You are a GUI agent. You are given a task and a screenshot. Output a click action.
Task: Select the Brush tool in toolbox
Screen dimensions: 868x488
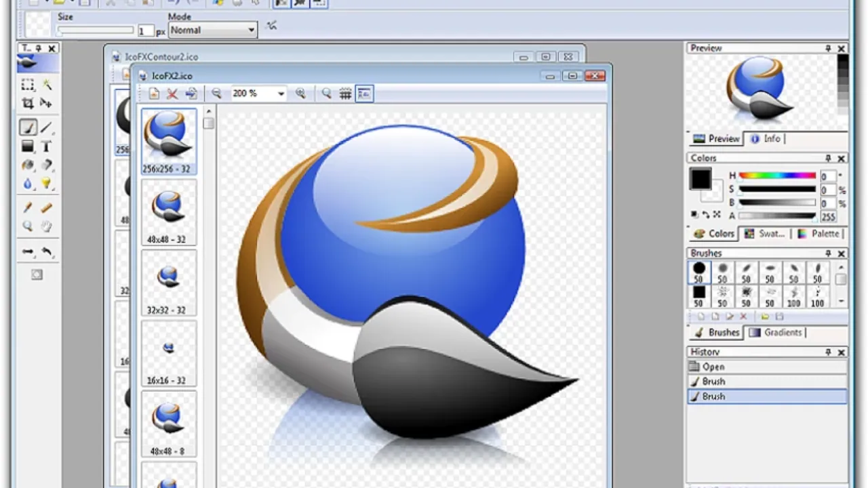pyautogui.click(x=28, y=127)
